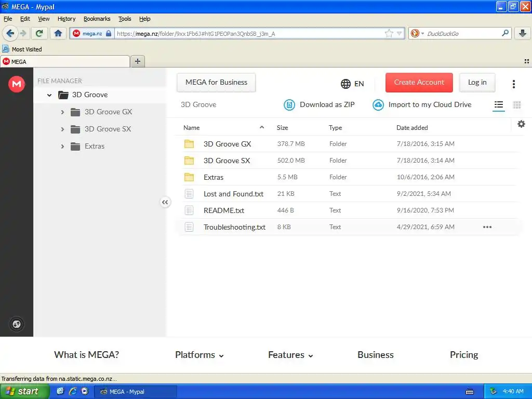Collapse the 3D Groove root tree node

[49, 95]
